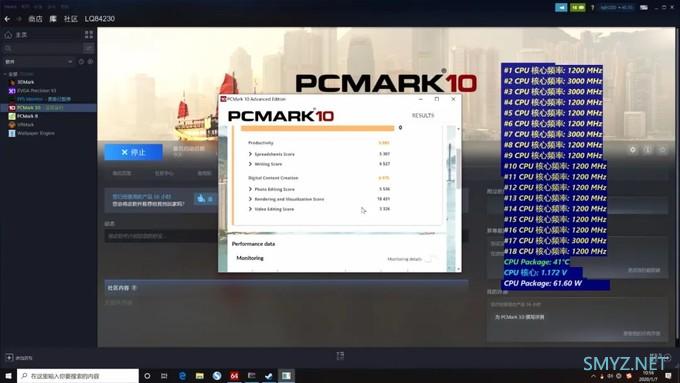680x383 pixels.
Task: Open the 社区 community tab in Steam
Action: click(71, 19)
